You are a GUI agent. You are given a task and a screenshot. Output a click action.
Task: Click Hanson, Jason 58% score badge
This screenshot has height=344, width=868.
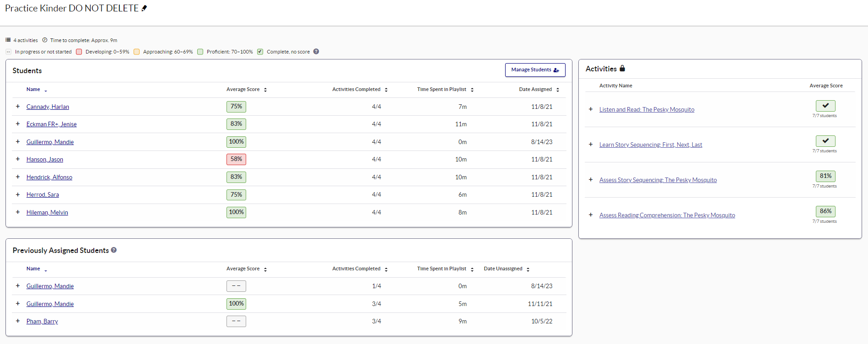tap(236, 159)
